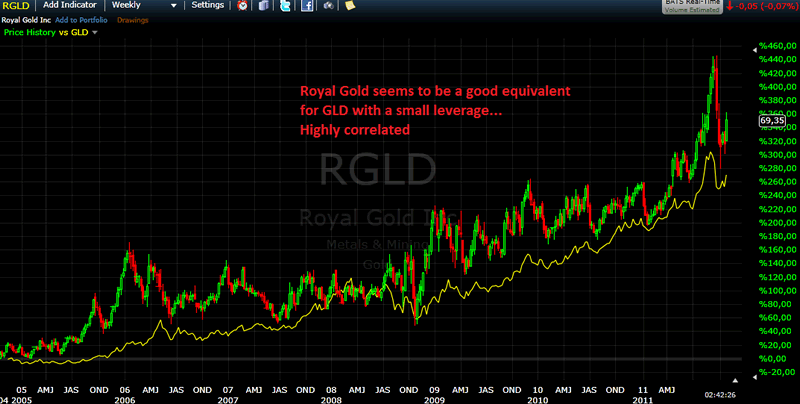This screenshot has width=800, height=404.
Task: Click the red annotation text about Royal Gold
Action: (435, 111)
